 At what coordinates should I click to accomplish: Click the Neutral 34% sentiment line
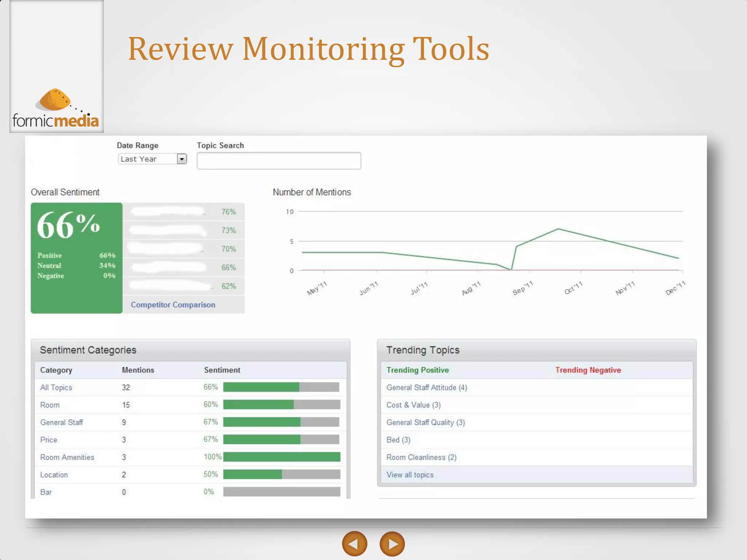(x=76, y=266)
